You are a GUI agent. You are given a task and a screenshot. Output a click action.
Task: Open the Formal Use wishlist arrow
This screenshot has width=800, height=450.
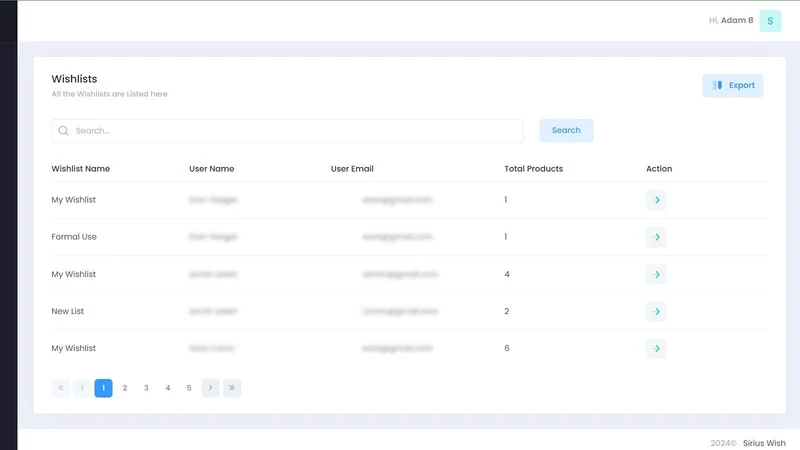point(656,237)
